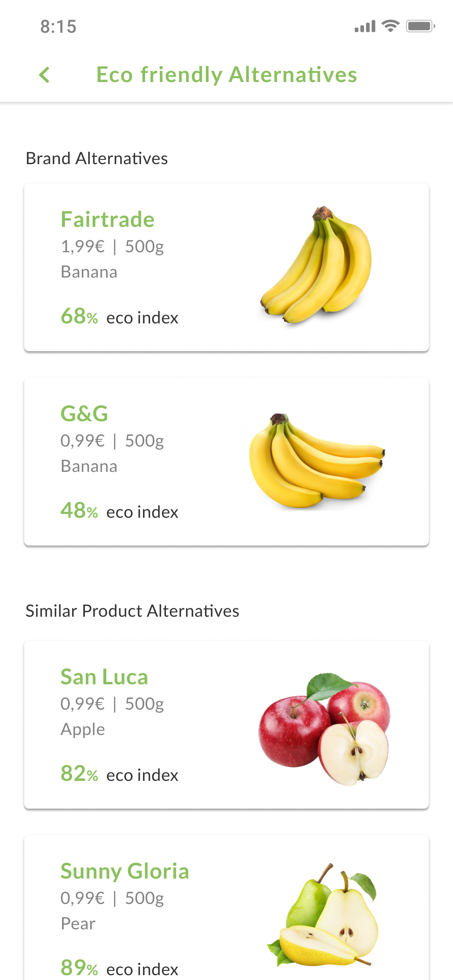Screen dimensions: 453x980
Task: Open the Sunny Gloria pear title
Action: click(x=125, y=871)
